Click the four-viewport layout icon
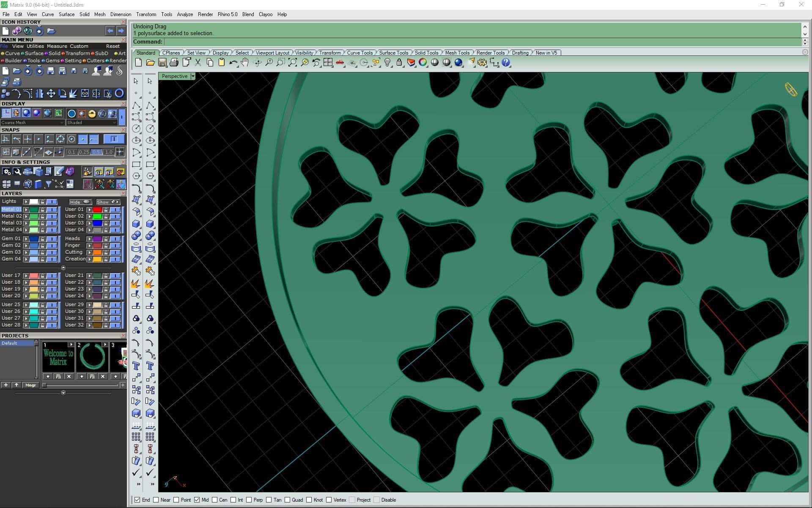Image resolution: width=812 pixels, height=508 pixels. 328,63
